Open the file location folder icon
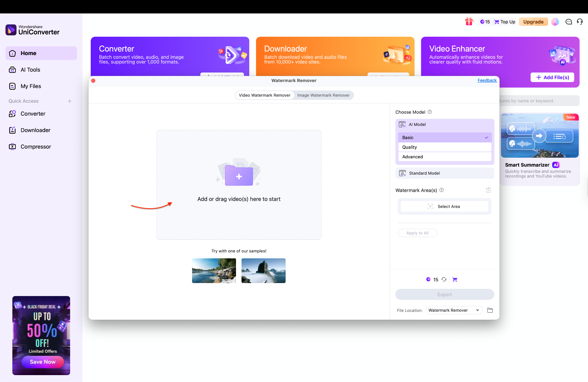588x382 pixels. pyautogui.click(x=490, y=310)
